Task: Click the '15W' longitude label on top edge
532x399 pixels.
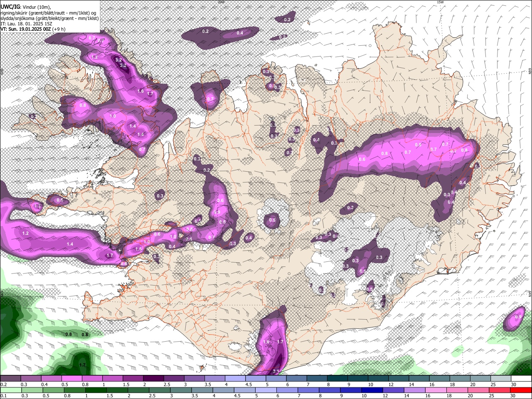Action: tap(440, 2)
